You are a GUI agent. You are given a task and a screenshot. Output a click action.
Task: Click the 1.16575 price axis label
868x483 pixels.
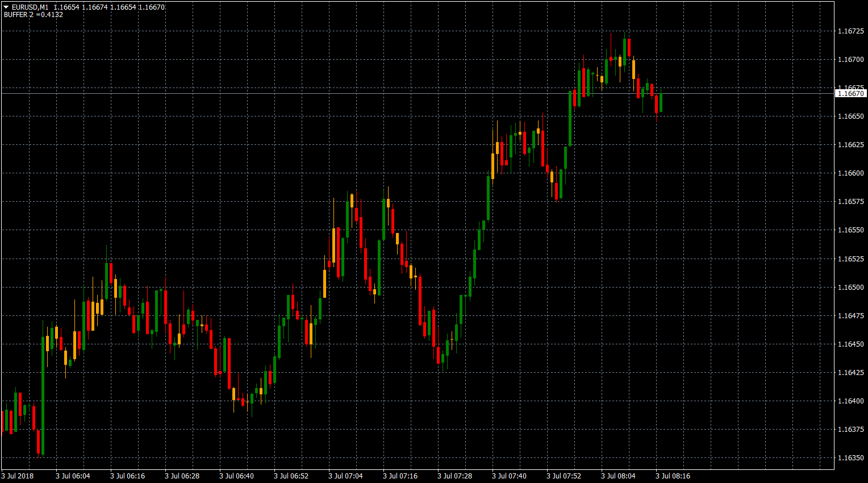pyautogui.click(x=851, y=202)
